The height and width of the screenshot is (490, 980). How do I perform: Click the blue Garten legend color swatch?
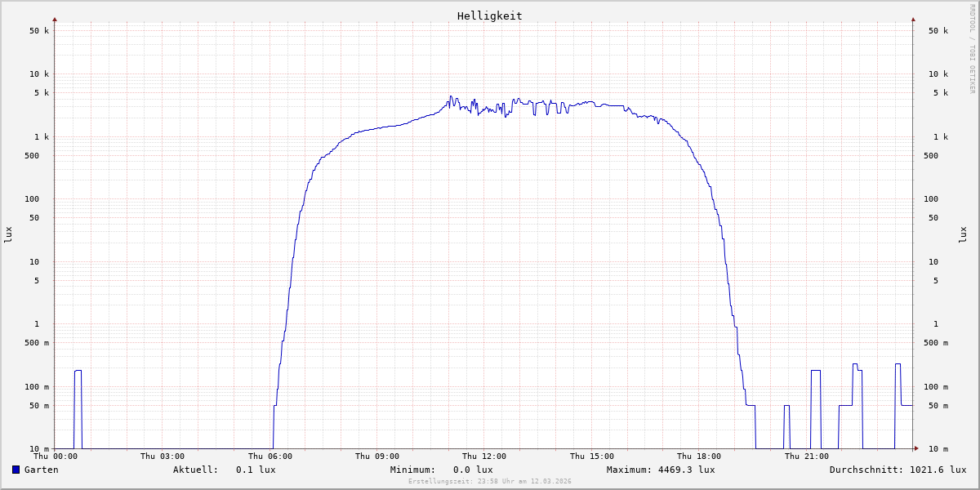point(16,470)
